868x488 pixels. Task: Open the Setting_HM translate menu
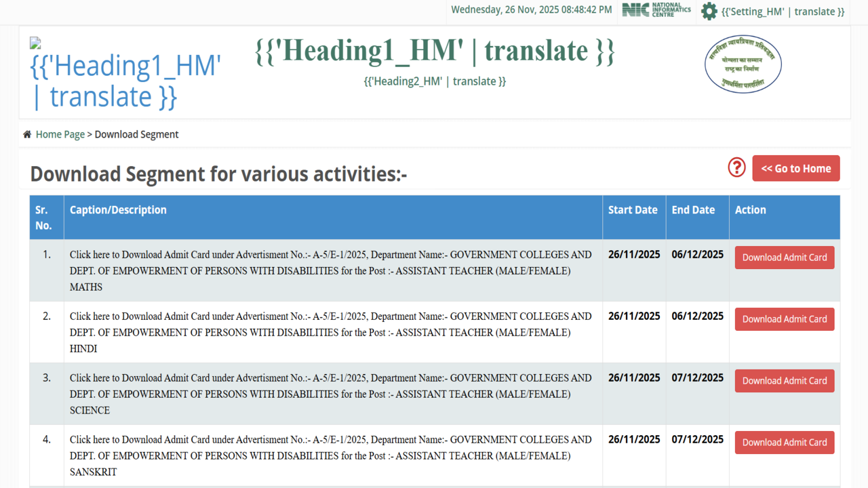(783, 12)
